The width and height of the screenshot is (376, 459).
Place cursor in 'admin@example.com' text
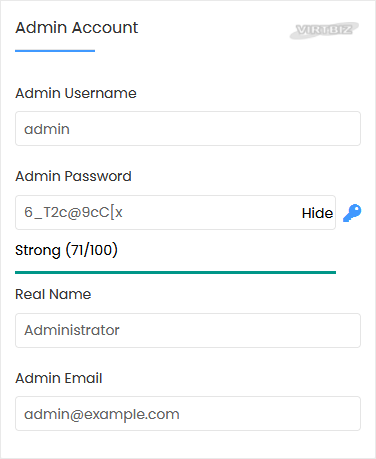click(102, 414)
